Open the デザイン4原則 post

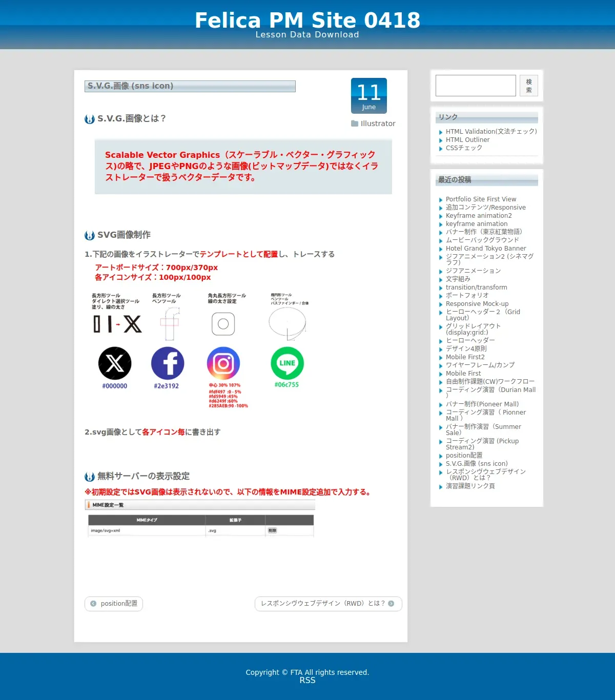(x=466, y=348)
